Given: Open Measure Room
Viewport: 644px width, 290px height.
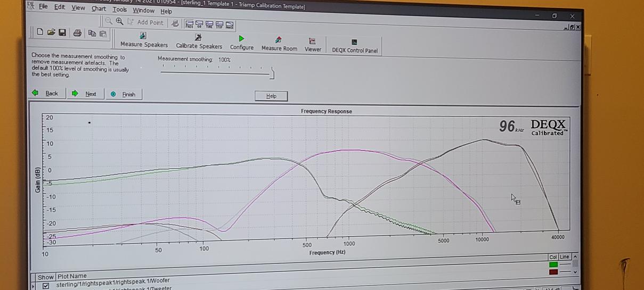Looking at the screenshot, I should point(279,44).
